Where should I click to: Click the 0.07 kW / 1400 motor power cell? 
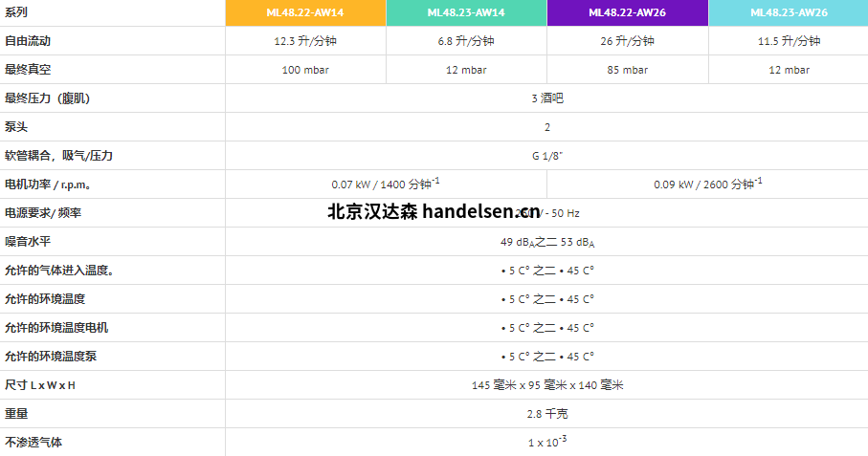[x=386, y=184]
